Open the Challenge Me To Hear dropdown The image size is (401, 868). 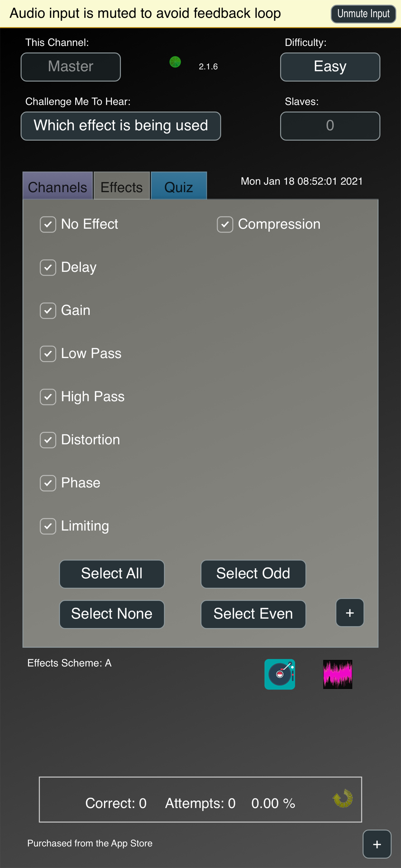click(x=121, y=126)
